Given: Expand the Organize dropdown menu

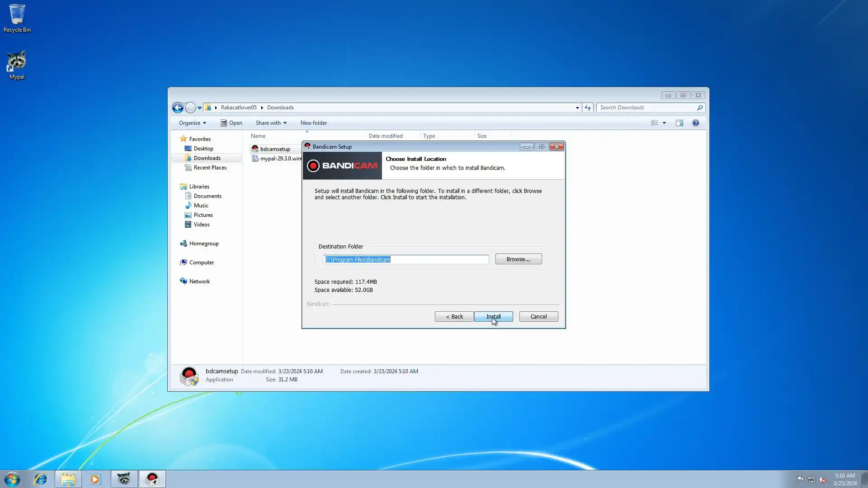Looking at the screenshot, I should pos(192,123).
